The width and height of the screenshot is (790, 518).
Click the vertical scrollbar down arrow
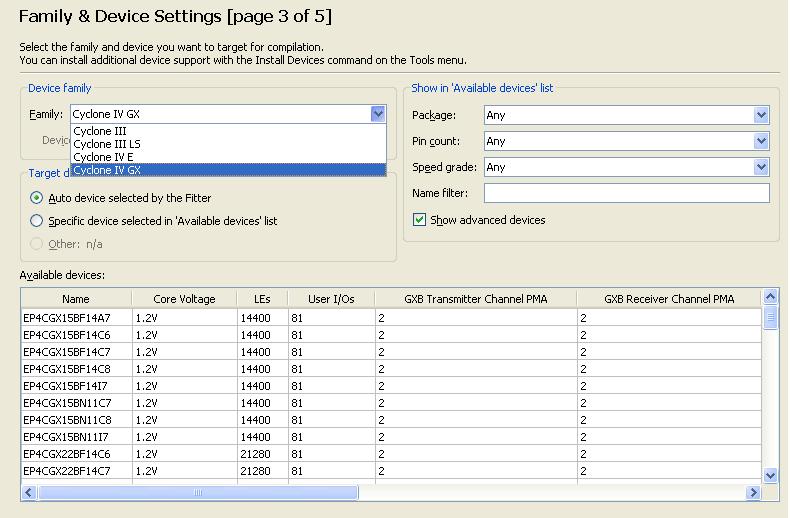tap(770, 476)
